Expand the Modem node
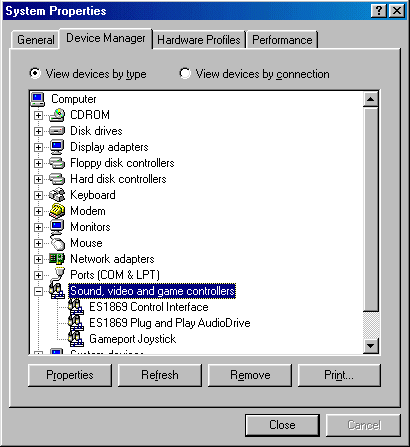The height and width of the screenshot is (447, 410). (38, 211)
